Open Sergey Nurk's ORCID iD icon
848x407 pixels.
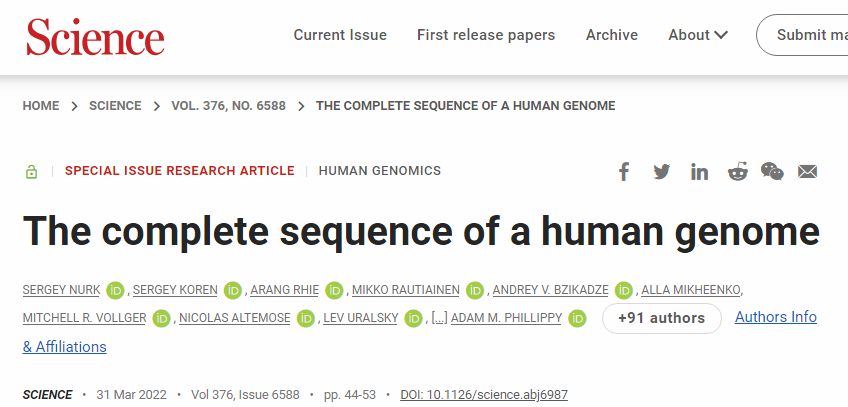click(114, 290)
